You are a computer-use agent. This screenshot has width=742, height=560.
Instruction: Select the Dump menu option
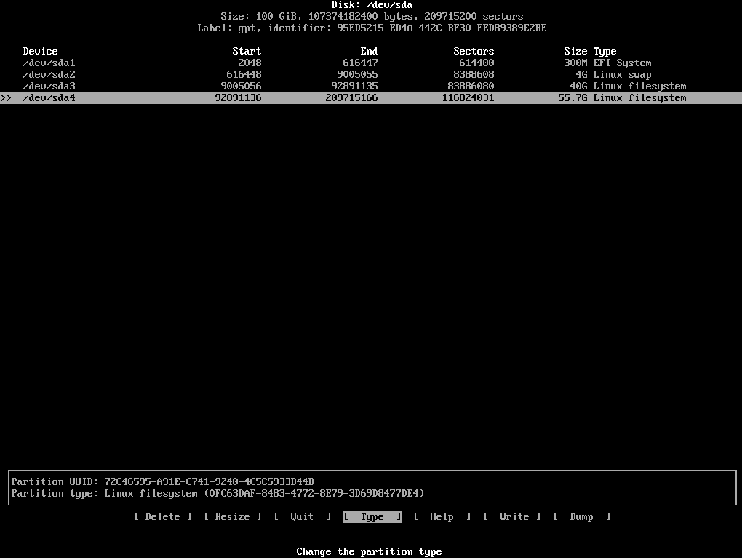tap(581, 517)
